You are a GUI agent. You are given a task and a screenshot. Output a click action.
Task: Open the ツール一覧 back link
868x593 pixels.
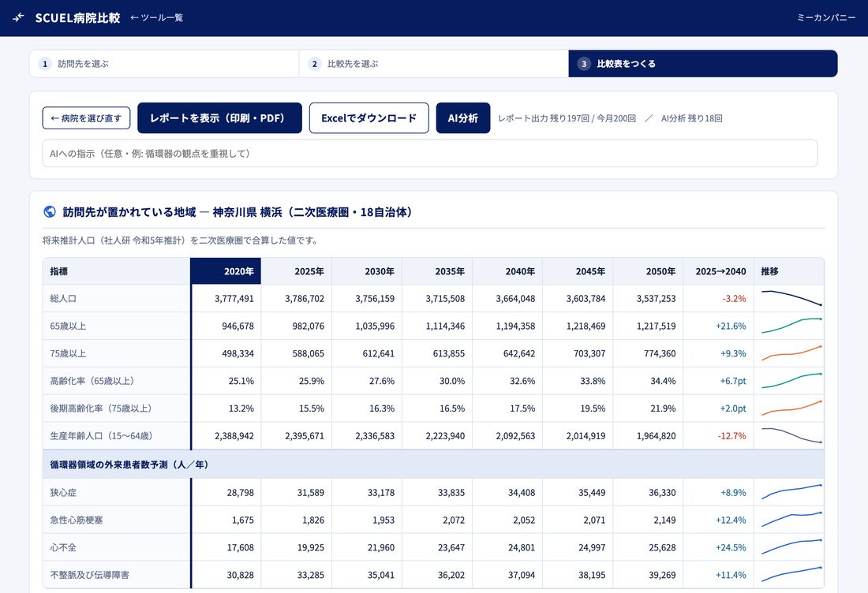point(157,17)
